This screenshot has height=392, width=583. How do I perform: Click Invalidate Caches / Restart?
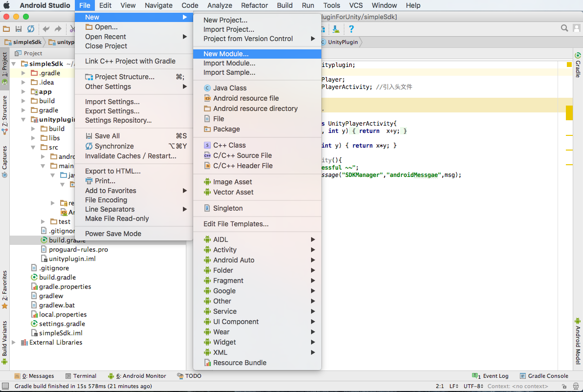click(134, 156)
